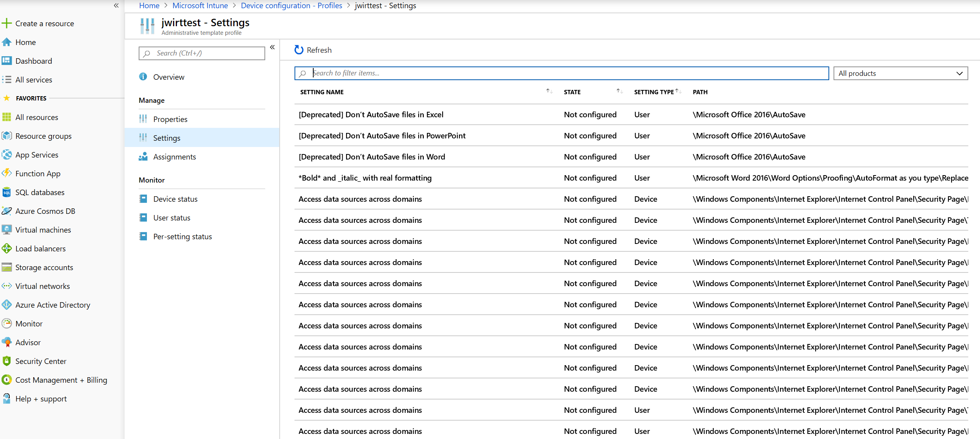Click the Microsoft Intune breadcrumb link

click(200, 5)
